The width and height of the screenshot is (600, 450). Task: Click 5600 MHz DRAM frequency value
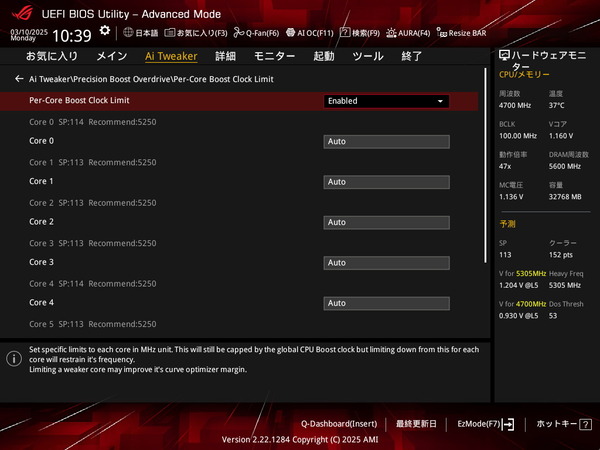coord(565,166)
